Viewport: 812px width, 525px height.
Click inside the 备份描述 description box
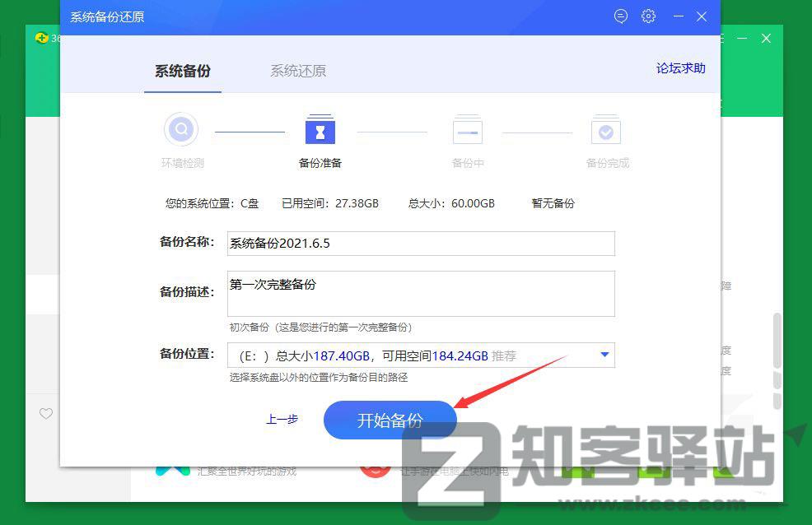click(x=421, y=293)
